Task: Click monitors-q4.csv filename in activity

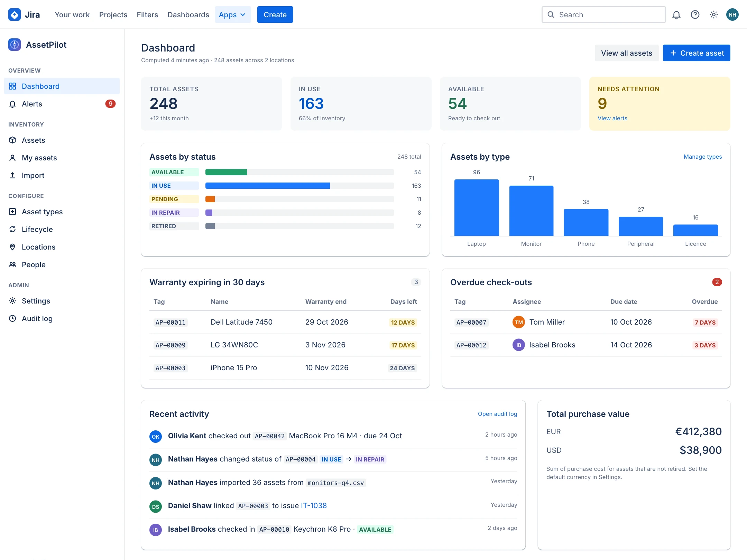Action: coord(336,483)
